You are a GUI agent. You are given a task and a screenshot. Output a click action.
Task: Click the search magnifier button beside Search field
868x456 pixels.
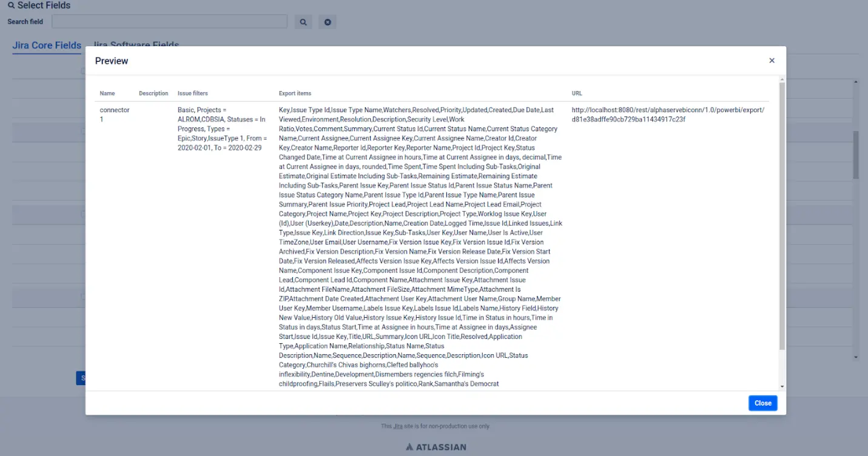[x=303, y=22]
